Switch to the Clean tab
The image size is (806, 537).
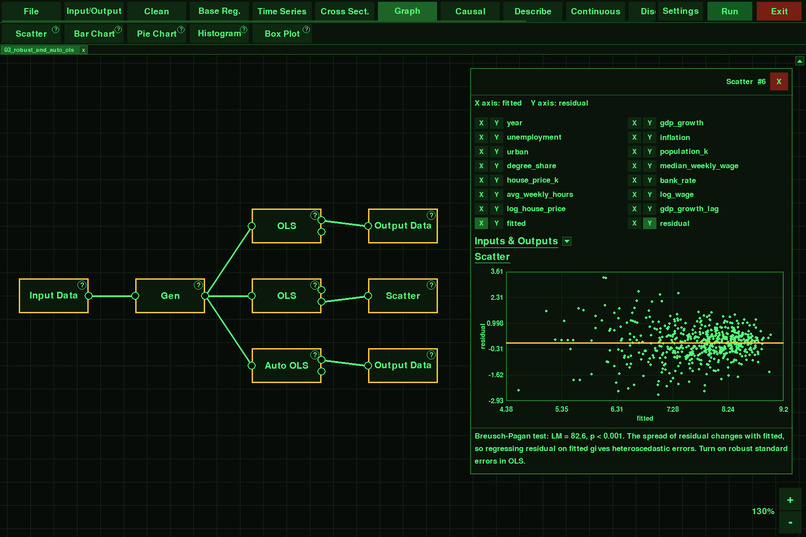(x=156, y=11)
